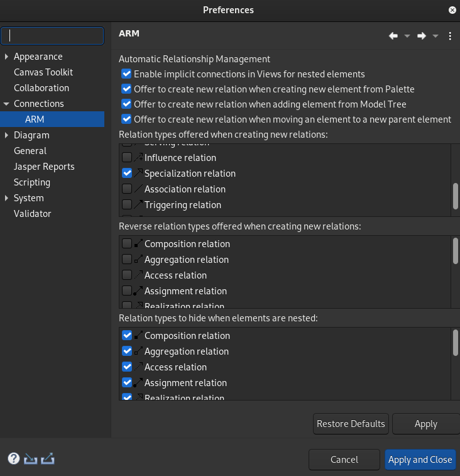Check Access relation in reverse relation list
The width and height of the screenshot is (460, 476).
[x=127, y=275]
